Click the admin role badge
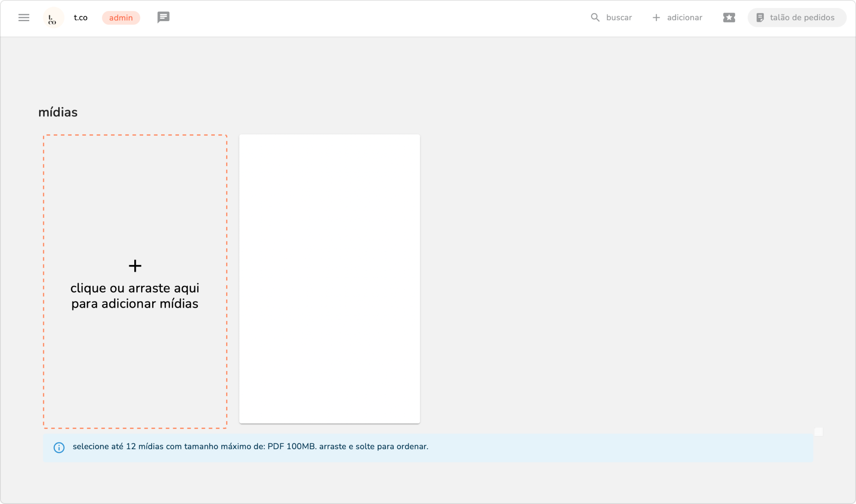Screen dimensions: 856x504 click(x=121, y=18)
